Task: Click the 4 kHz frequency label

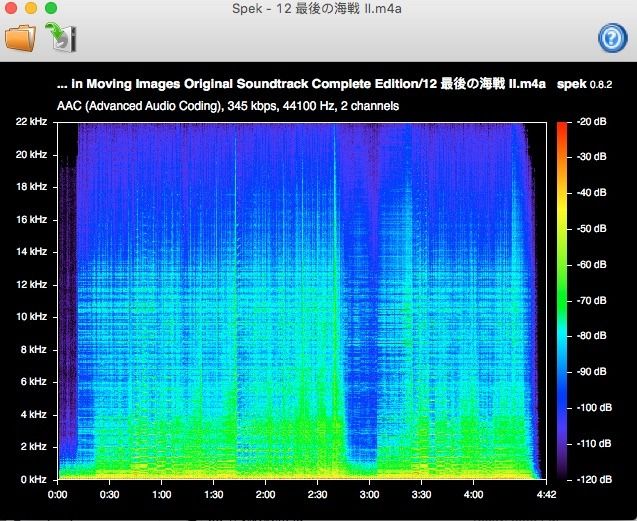Action: pyautogui.click(x=34, y=415)
